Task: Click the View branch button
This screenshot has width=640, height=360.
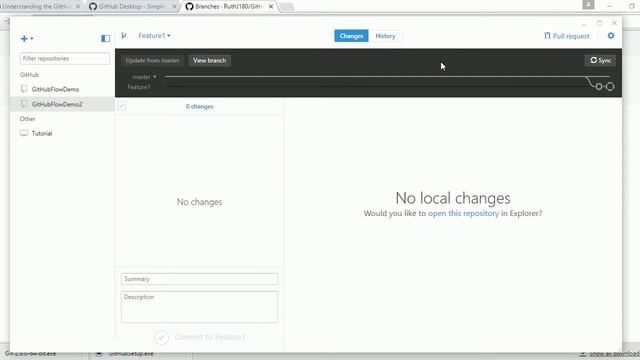Action: pos(209,60)
